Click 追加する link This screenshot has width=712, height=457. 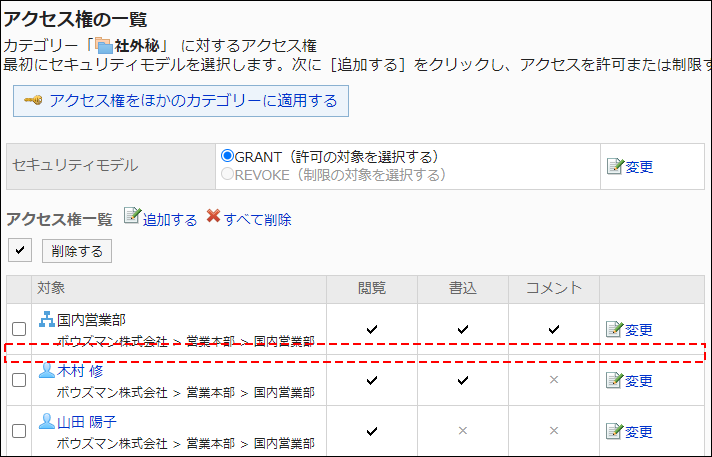[170, 220]
